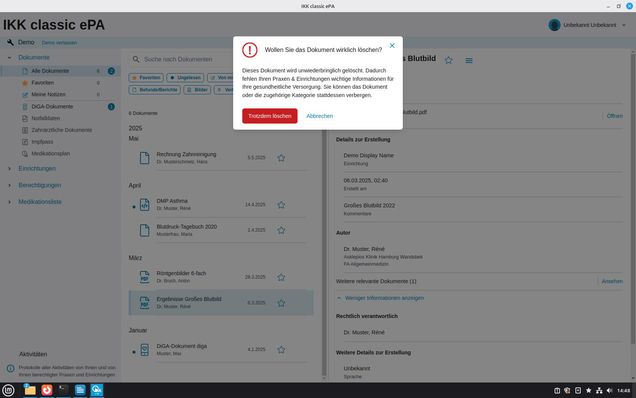The width and height of the screenshot is (636, 398).
Task: Expand the Medikationsliste section arrow
Action: click(x=10, y=202)
